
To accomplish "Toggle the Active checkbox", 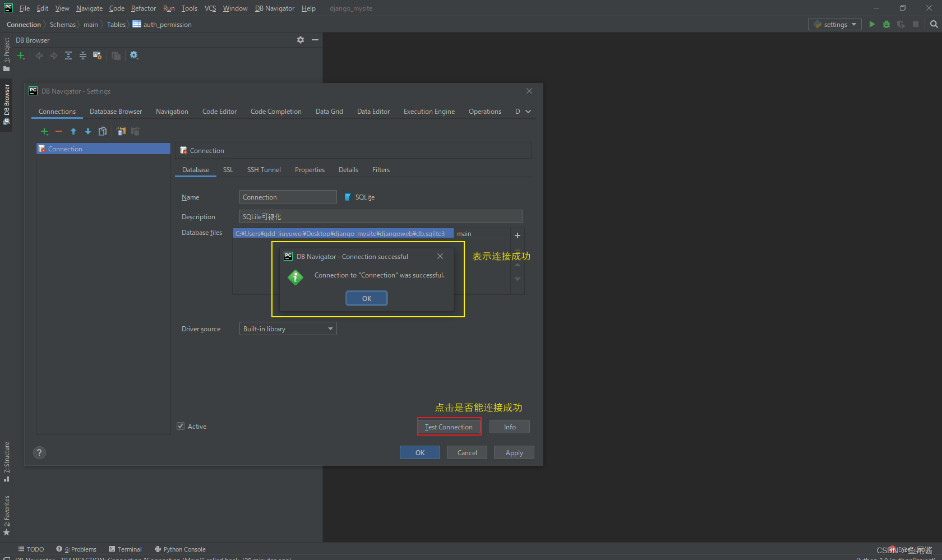I will click(x=181, y=426).
